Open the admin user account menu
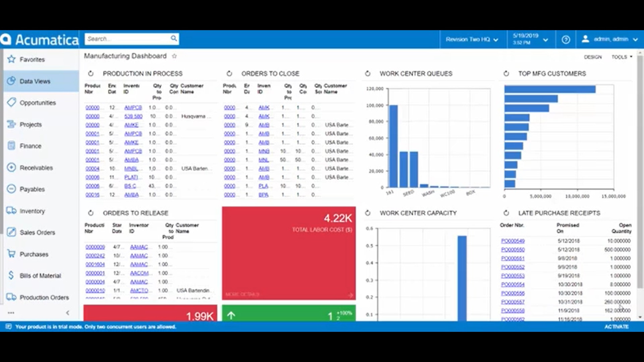 pyautogui.click(x=611, y=39)
